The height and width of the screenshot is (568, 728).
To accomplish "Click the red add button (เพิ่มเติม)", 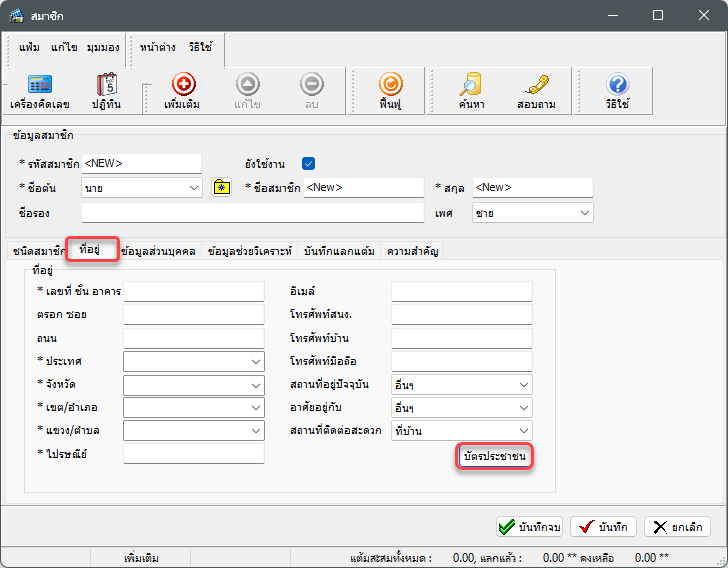I will (x=183, y=91).
